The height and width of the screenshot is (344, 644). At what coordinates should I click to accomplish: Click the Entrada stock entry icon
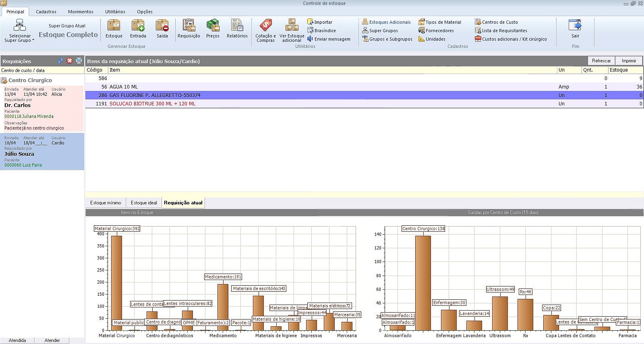click(138, 29)
